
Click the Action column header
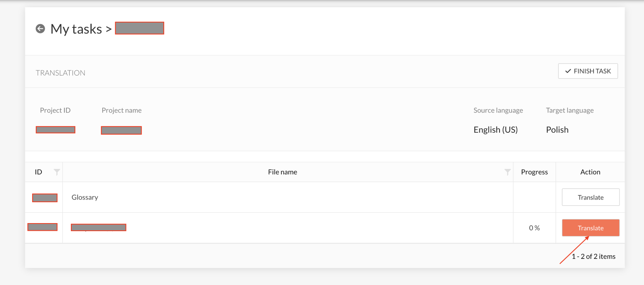[590, 172]
